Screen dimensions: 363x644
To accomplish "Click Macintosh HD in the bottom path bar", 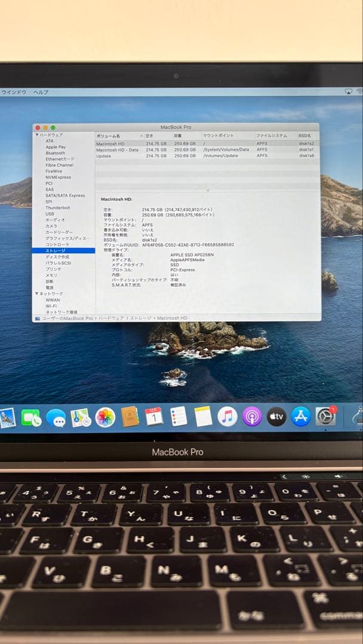I will coord(172,318).
